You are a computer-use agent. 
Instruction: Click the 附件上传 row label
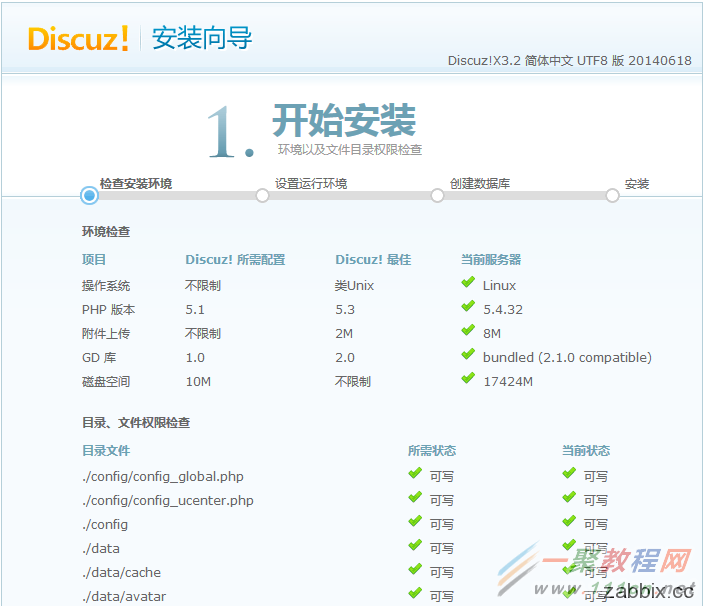(106, 333)
